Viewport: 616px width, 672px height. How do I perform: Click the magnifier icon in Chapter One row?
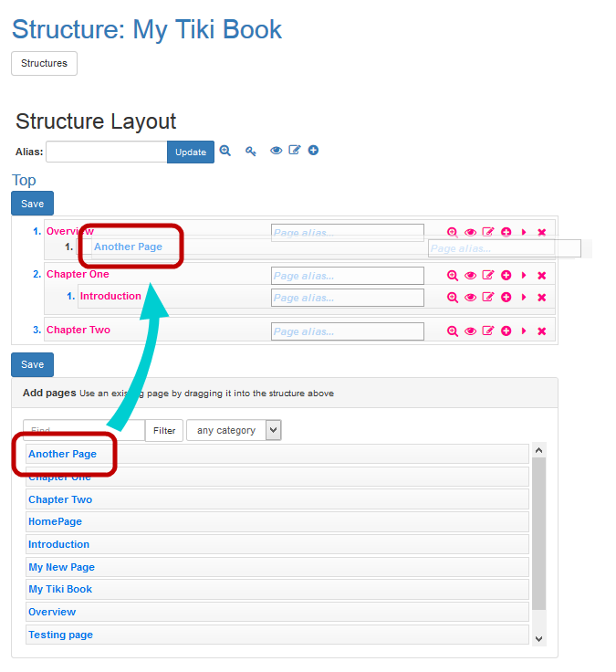point(452,275)
